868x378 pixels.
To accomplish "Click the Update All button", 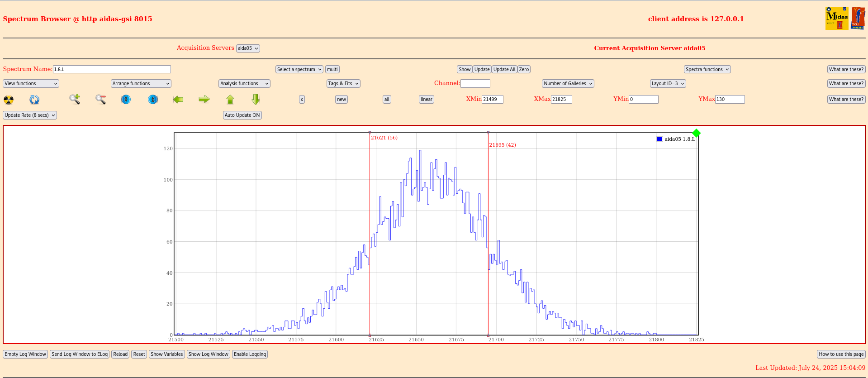I will click(504, 69).
